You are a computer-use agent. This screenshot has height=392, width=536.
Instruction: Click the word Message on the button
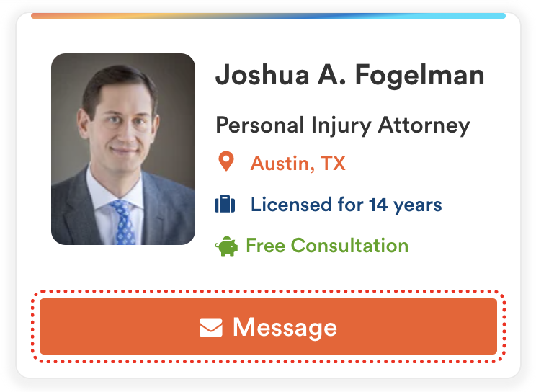pos(285,328)
